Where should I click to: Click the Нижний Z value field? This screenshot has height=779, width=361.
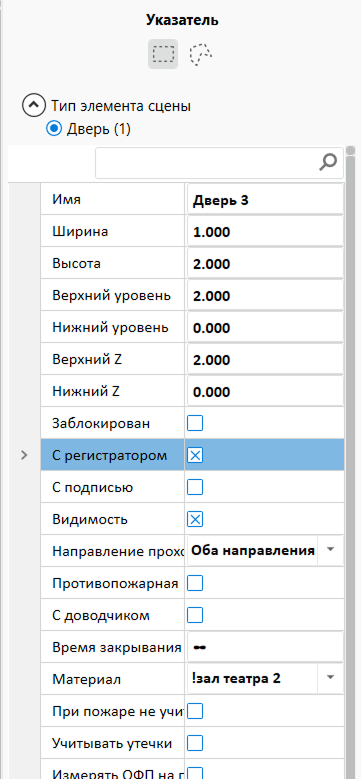coord(265,392)
